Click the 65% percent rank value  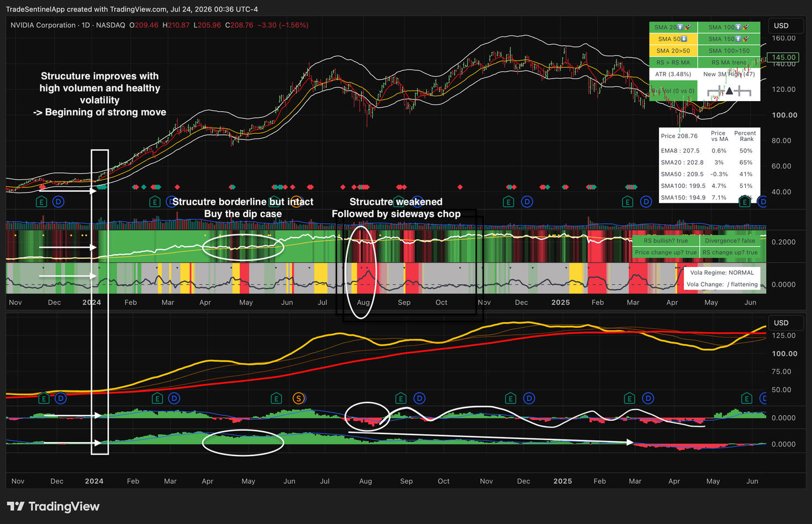[x=746, y=163]
